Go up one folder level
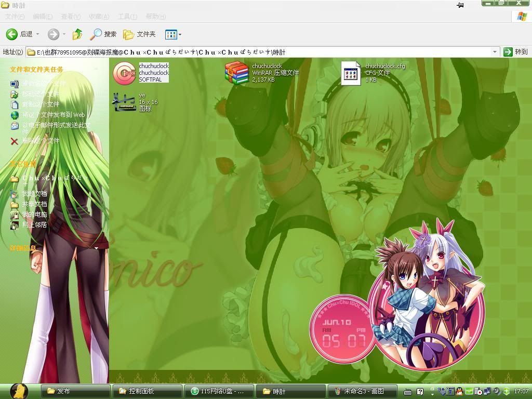 tap(77, 34)
